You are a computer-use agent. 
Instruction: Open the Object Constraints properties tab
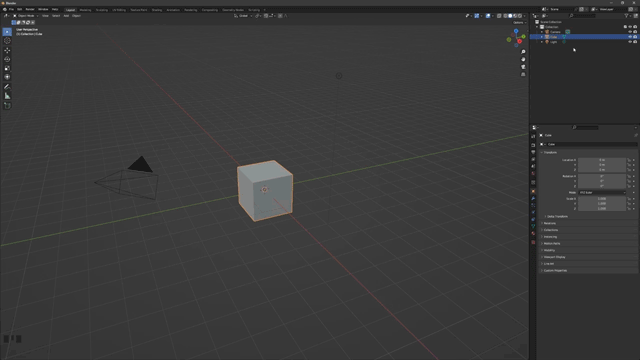pyautogui.click(x=533, y=219)
